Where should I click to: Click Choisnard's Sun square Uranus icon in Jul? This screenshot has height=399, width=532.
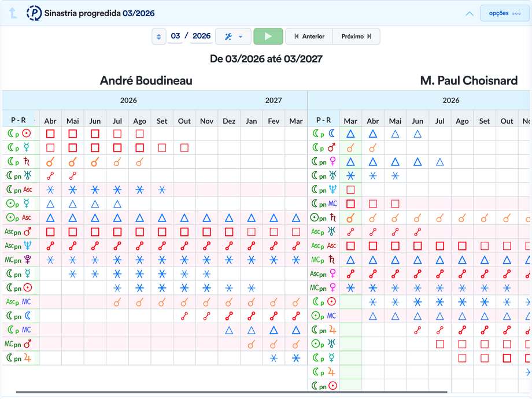[439, 344]
